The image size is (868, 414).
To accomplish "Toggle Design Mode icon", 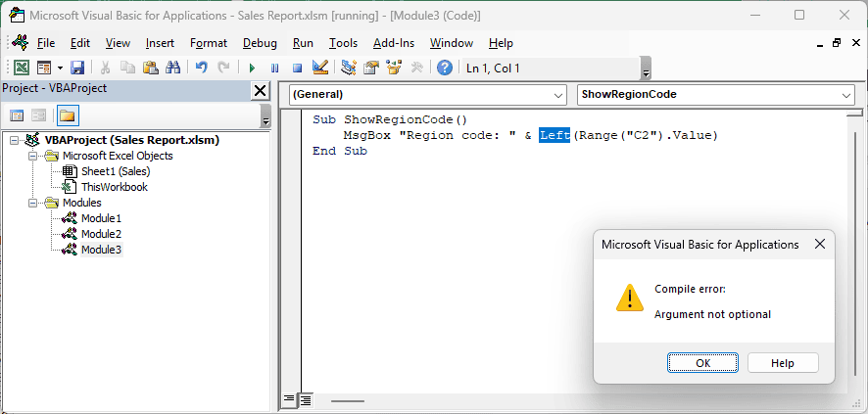I will tap(320, 68).
